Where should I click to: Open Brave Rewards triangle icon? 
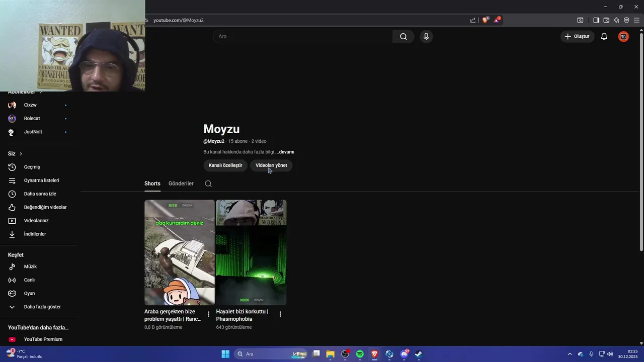pos(497,20)
